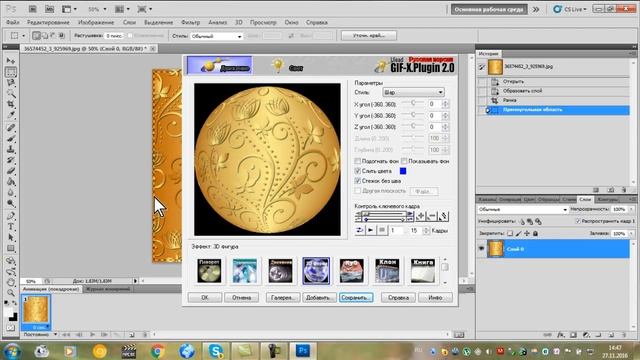Viewport: 640px width, 360px height.
Task: Switch to the 'Контуры' panel tab
Action: [607, 199]
